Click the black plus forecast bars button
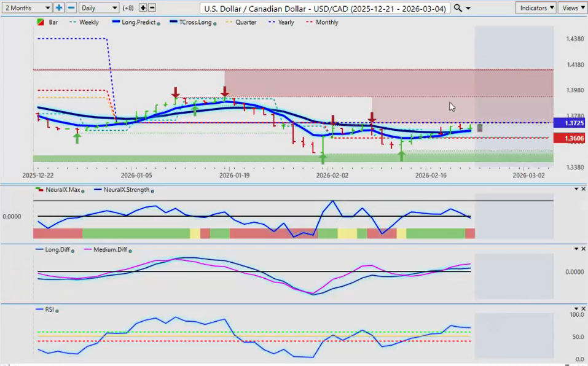The width and height of the screenshot is (588, 366). (x=143, y=8)
